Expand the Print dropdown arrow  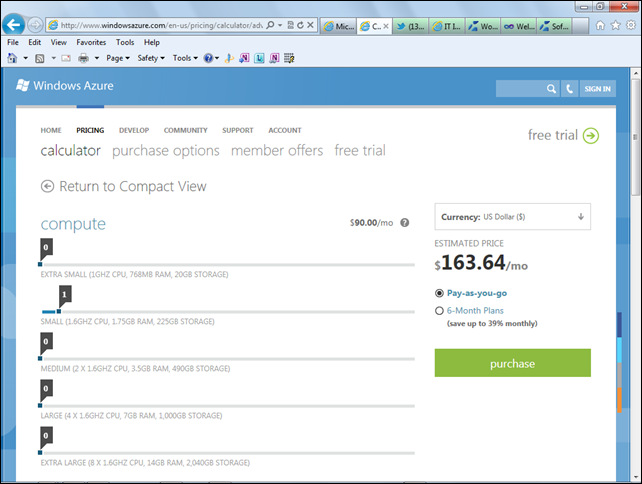point(97,58)
